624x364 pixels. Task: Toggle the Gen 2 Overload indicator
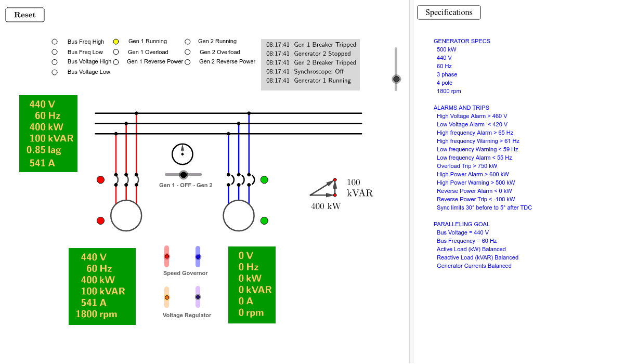pyautogui.click(x=187, y=52)
